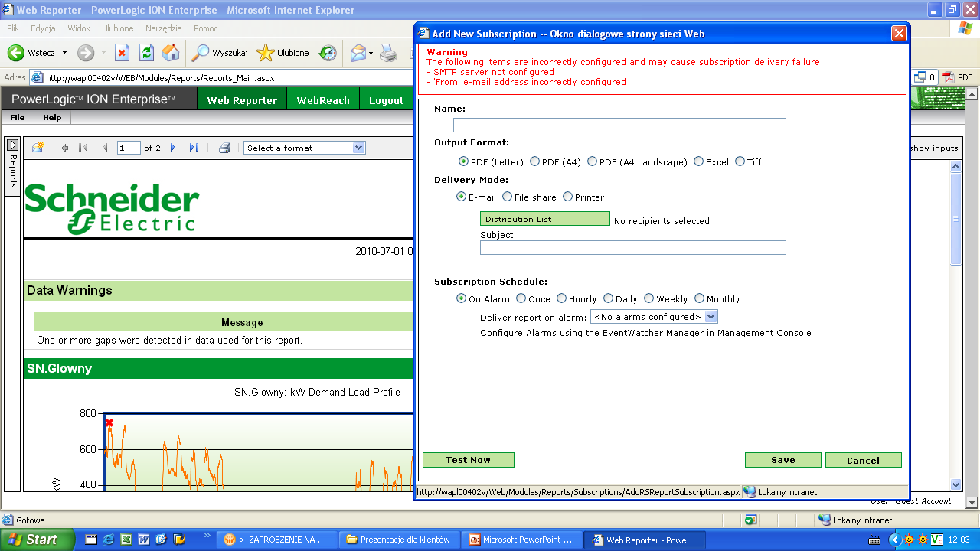The image size is (980, 551).
Task: Click the IE Forward arrow icon
Action: point(86,53)
